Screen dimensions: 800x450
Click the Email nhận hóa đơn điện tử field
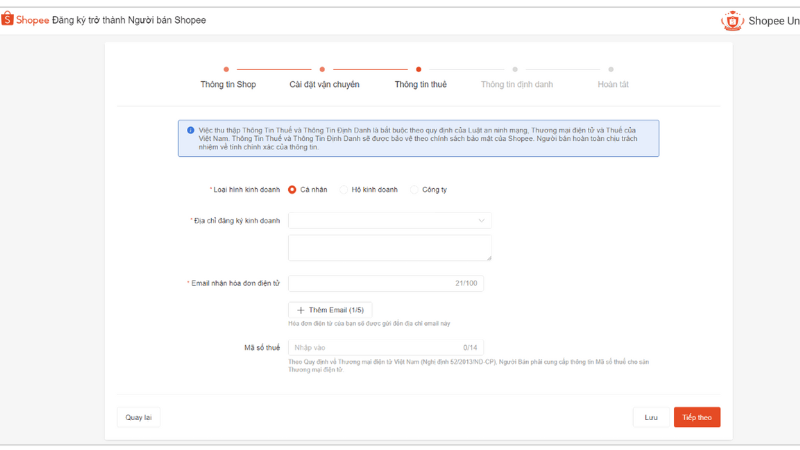pos(386,283)
